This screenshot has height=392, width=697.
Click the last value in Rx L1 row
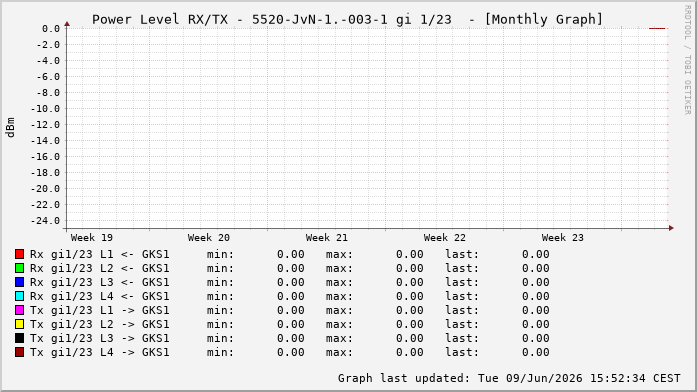point(536,254)
